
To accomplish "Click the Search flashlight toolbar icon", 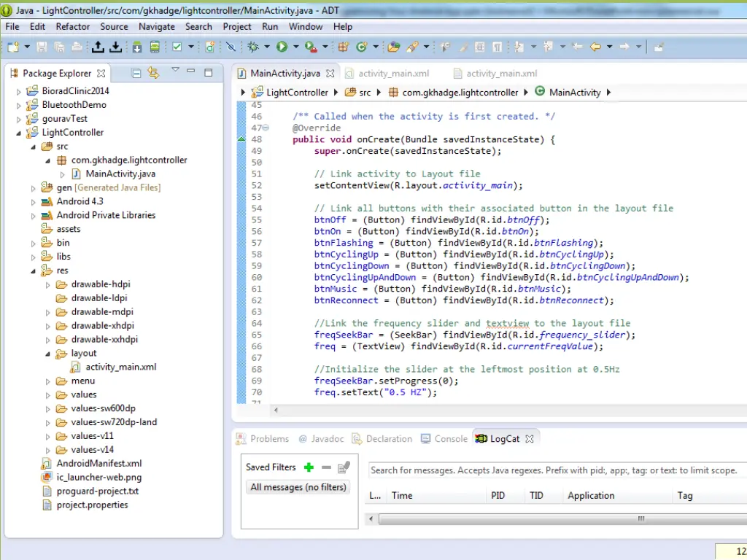I will point(412,47).
